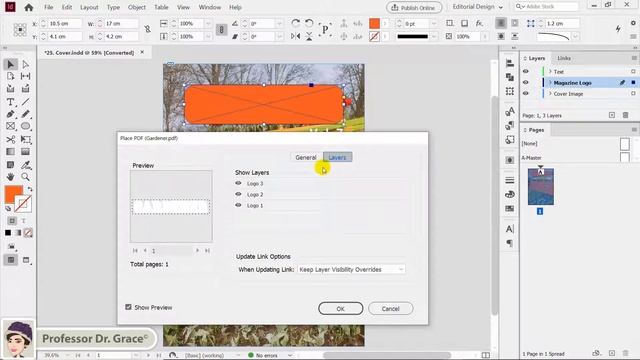This screenshot has height=360, width=640.
Task: Expand the Text layer chevron
Action: tap(550, 71)
